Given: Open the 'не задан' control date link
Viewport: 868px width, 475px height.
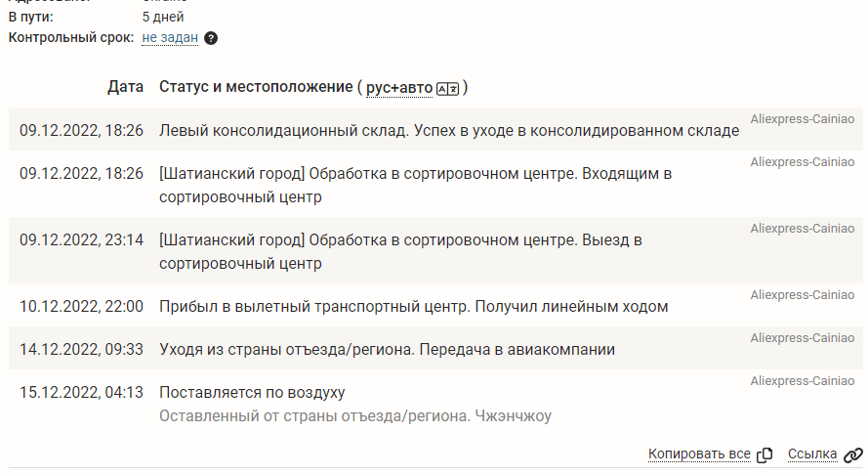Looking at the screenshot, I should 170,38.
